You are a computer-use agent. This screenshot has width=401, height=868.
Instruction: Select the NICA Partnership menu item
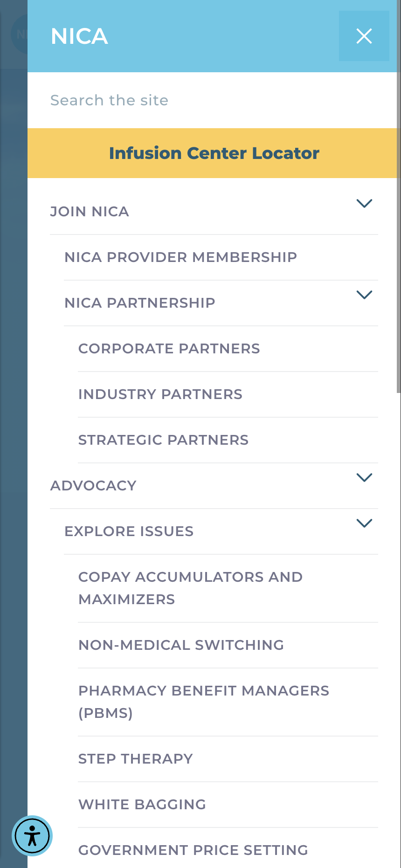(x=140, y=303)
